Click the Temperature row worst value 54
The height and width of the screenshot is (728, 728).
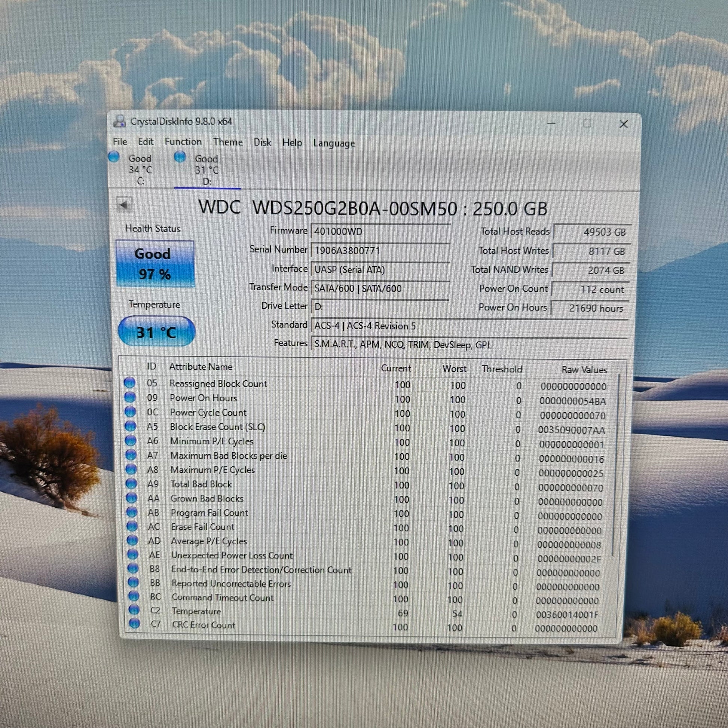(x=457, y=614)
